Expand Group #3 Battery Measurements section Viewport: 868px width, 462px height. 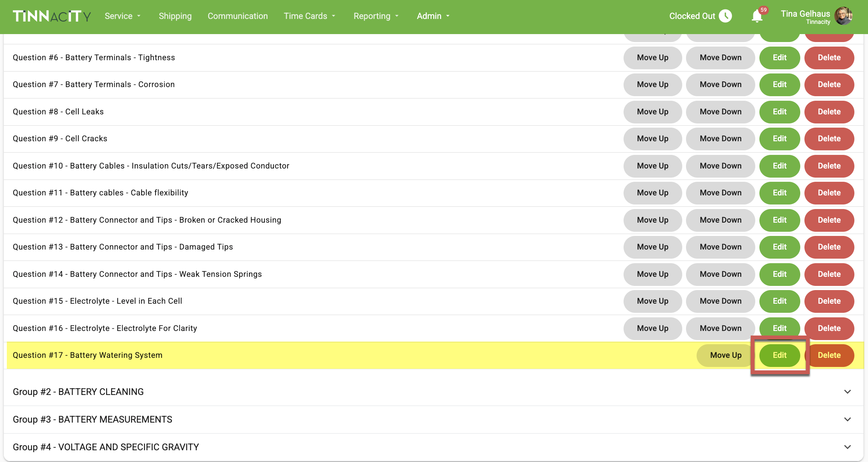pos(848,420)
